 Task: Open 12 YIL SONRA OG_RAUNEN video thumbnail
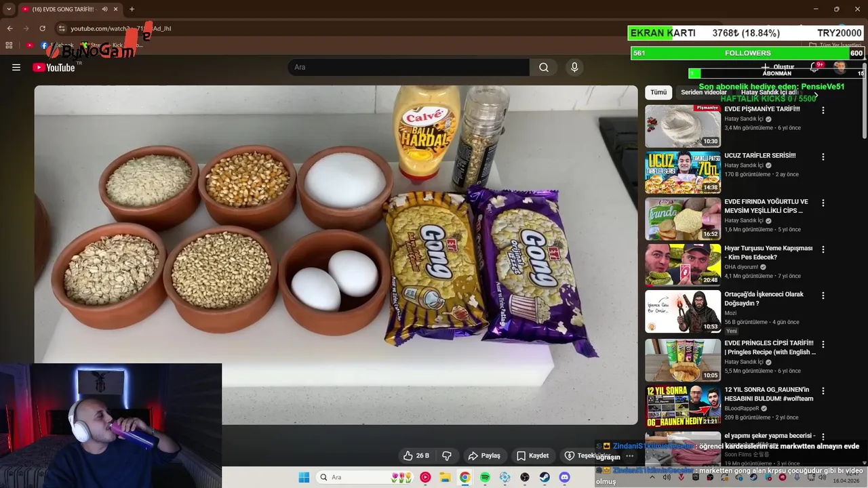pos(682,406)
